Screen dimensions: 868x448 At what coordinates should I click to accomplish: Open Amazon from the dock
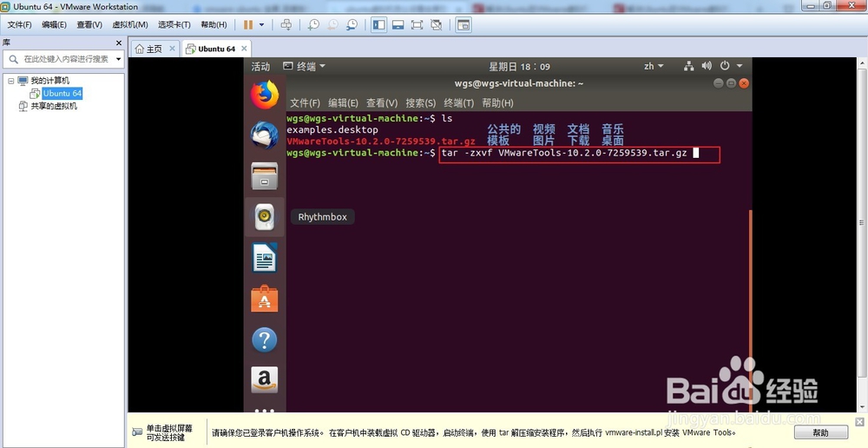coord(265,380)
